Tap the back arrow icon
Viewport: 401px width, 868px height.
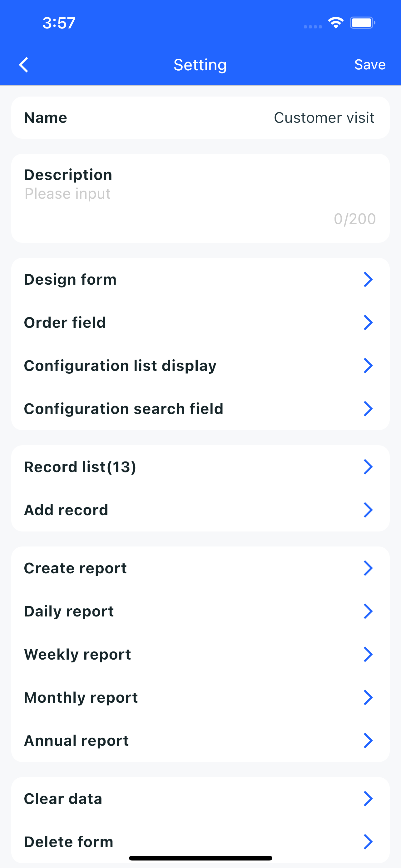click(x=23, y=65)
